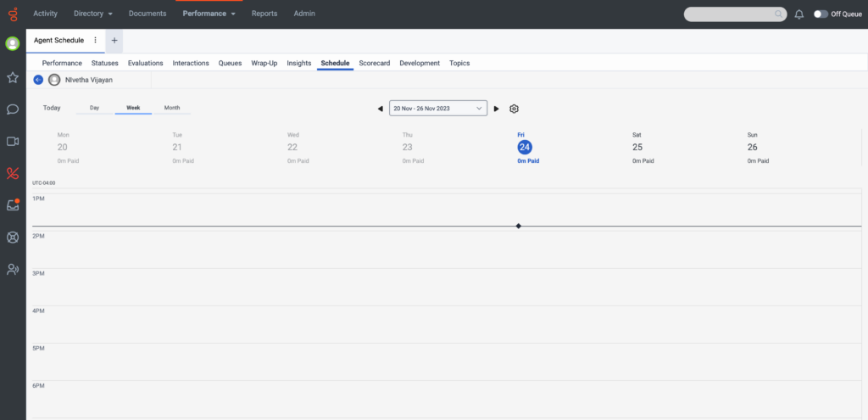Select the Agent Schedule tab
This screenshot has height=420, width=868.
pyautogui.click(x=58, y=41)
